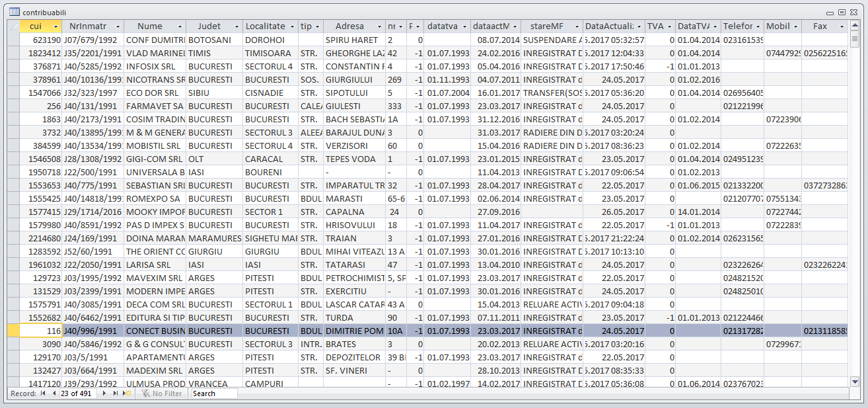
Task: Go to the first record
Action: pyautogui.click(x=44, y=393)
